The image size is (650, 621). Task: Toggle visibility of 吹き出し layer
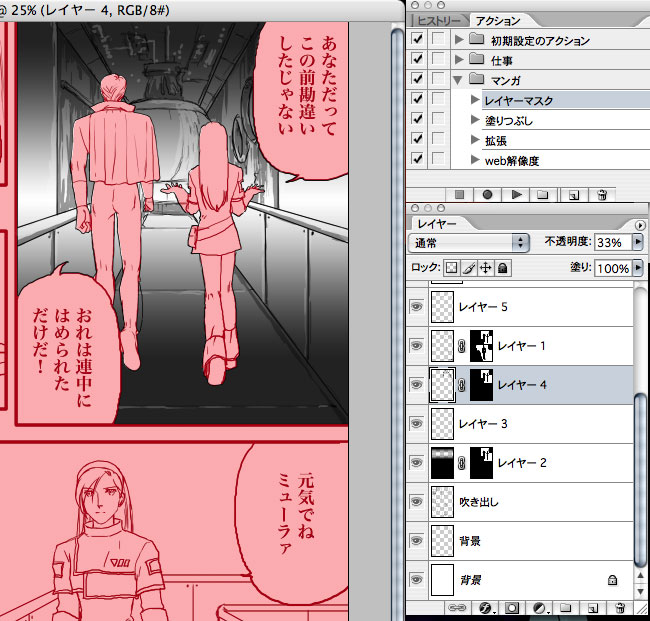417,501
